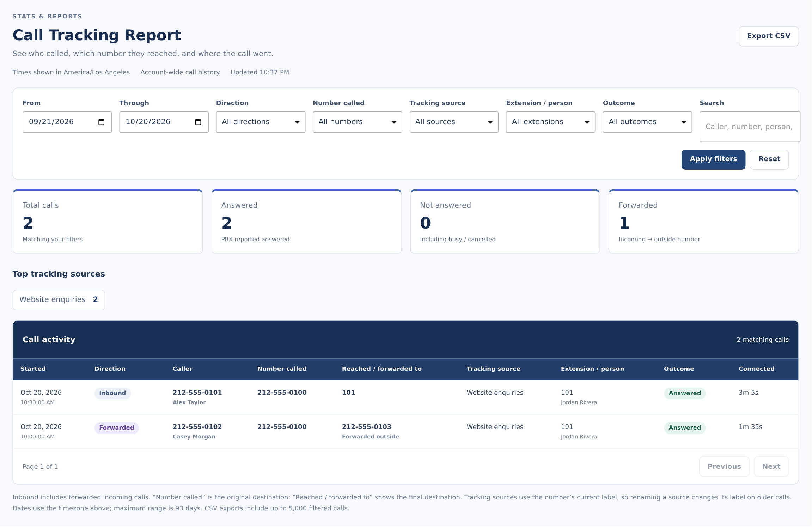Select caller number 212-555-0102

point(197,427)
